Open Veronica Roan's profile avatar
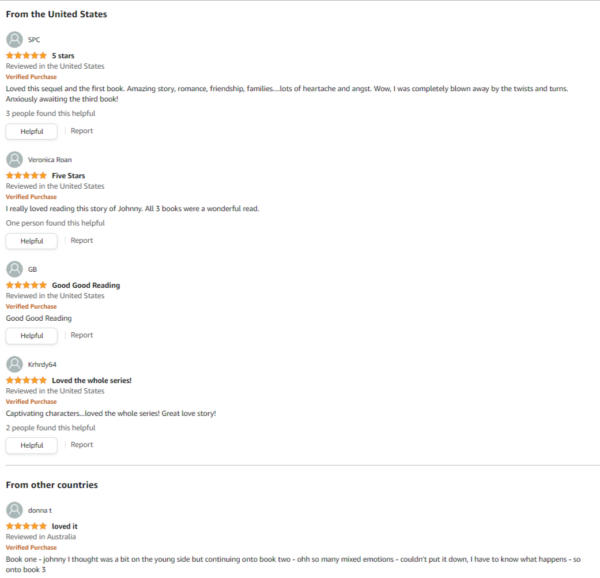Screen dimensions: 600x578 click(15, 160)
